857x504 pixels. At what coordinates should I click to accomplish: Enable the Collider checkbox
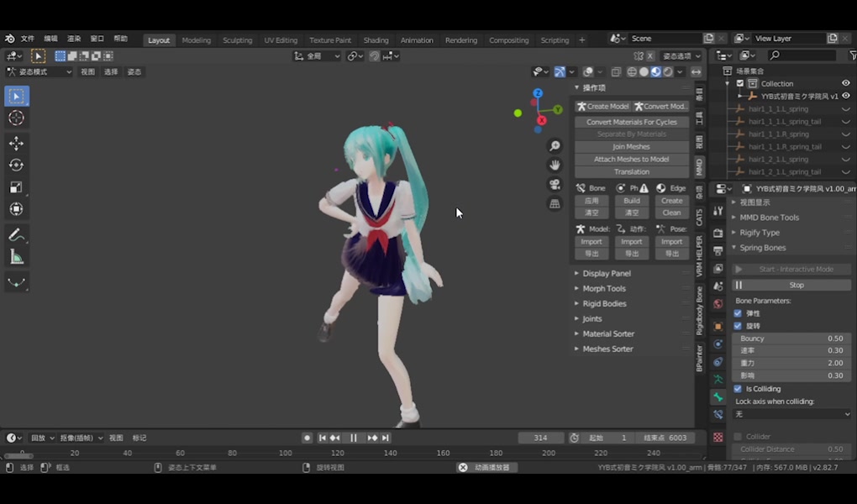(x=738, y=437)
